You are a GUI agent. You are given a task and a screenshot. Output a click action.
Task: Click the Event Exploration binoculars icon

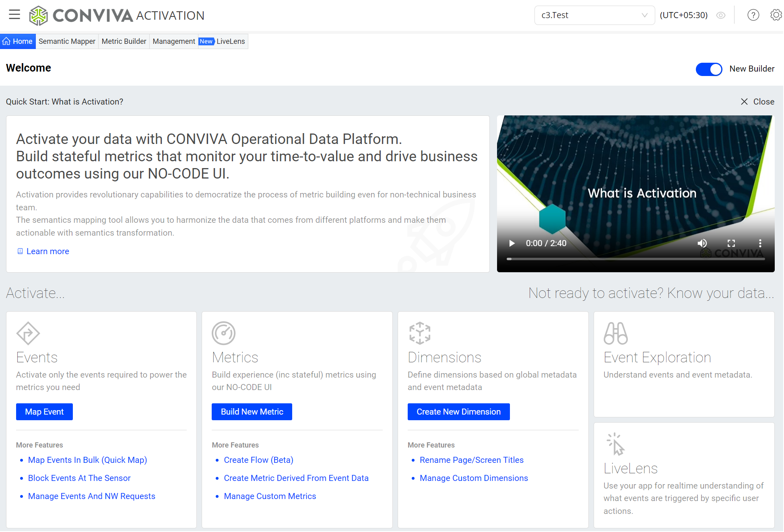click(615, 333)
